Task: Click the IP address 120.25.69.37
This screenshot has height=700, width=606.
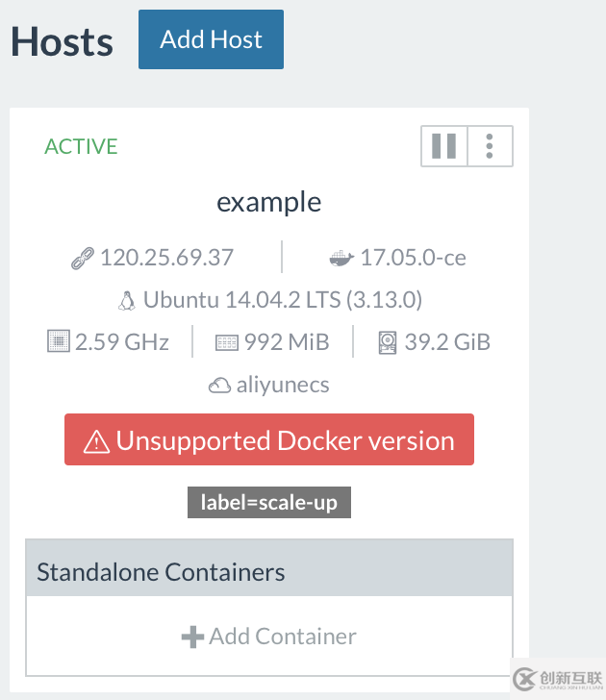Action: [166, 258]
